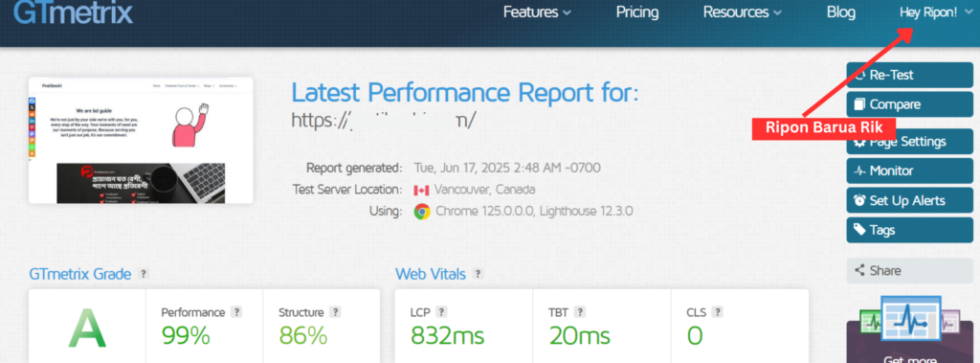Click the Compare pages icon
Viewport: 980px width, 363px height.
860,104
